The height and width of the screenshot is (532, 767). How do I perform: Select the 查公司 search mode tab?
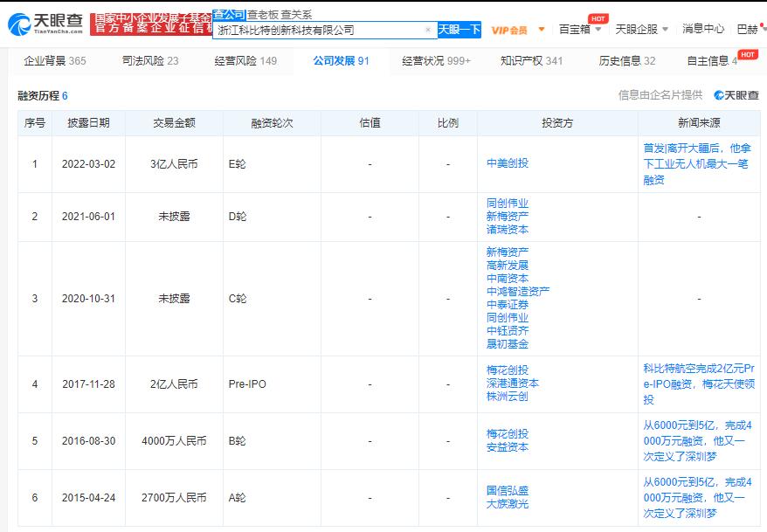tap(229, 15)
